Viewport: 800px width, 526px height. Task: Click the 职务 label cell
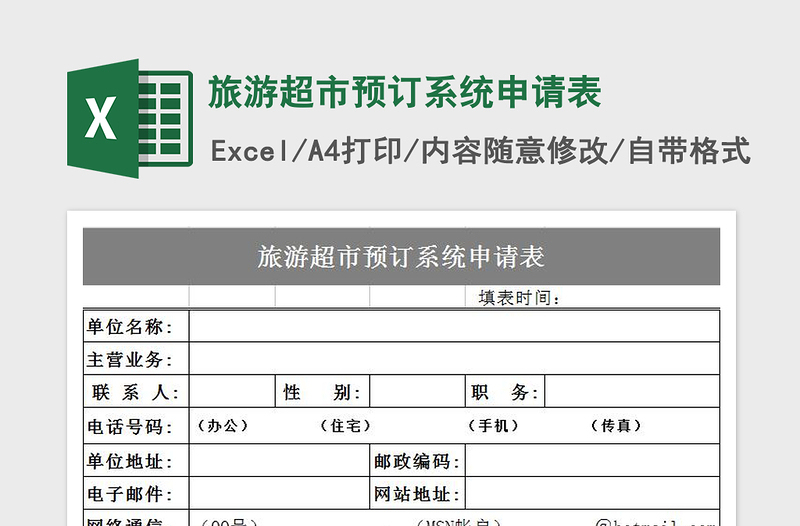[505, 392]
